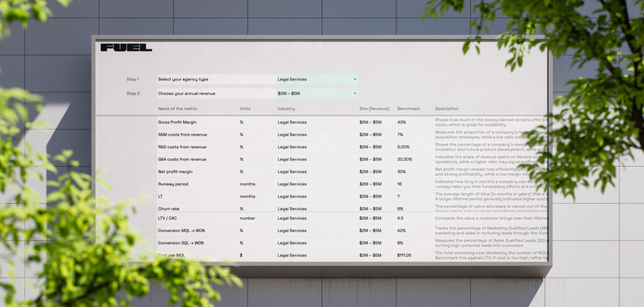Select the 'LT' metric cell
Viewport: 644px width, 307px height.
coord(160,196)
